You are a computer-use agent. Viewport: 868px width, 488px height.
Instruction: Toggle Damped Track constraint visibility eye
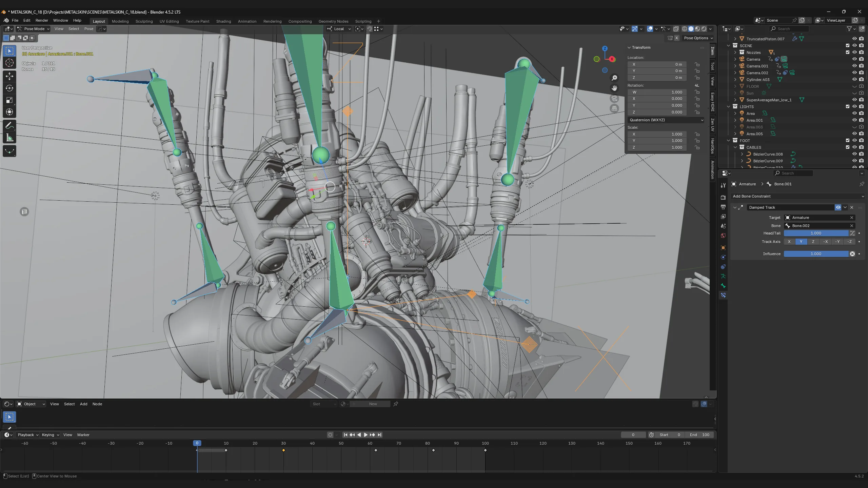click(x=838, y=207)
